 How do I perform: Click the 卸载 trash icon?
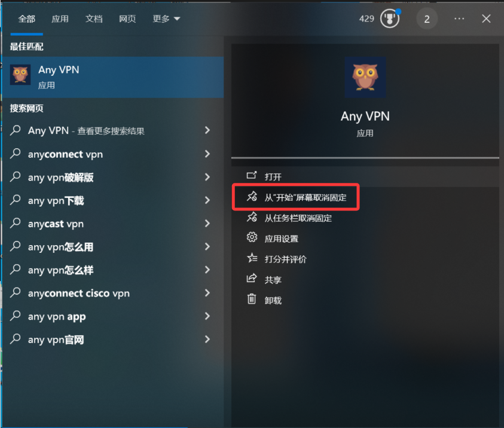[x=252, y=299]
